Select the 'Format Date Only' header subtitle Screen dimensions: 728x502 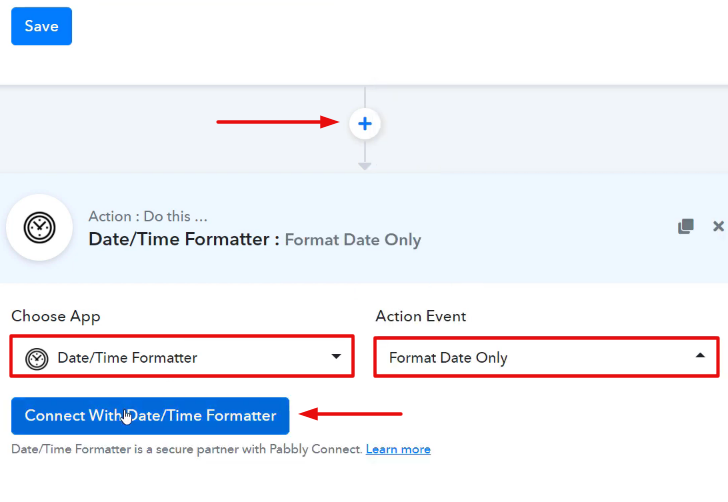(x=353, y=240)
